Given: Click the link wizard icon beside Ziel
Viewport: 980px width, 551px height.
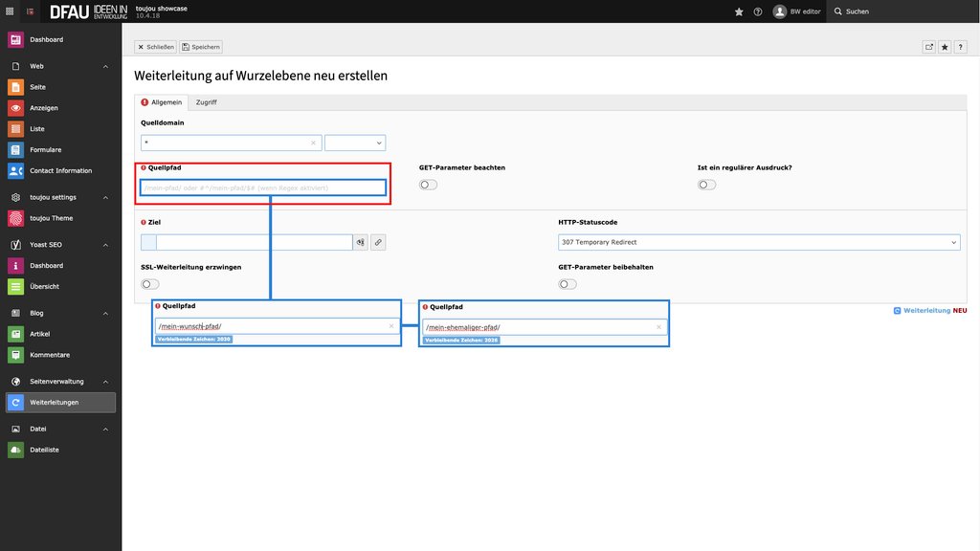Looking at the screenshot, I should (x=378, y=243).
